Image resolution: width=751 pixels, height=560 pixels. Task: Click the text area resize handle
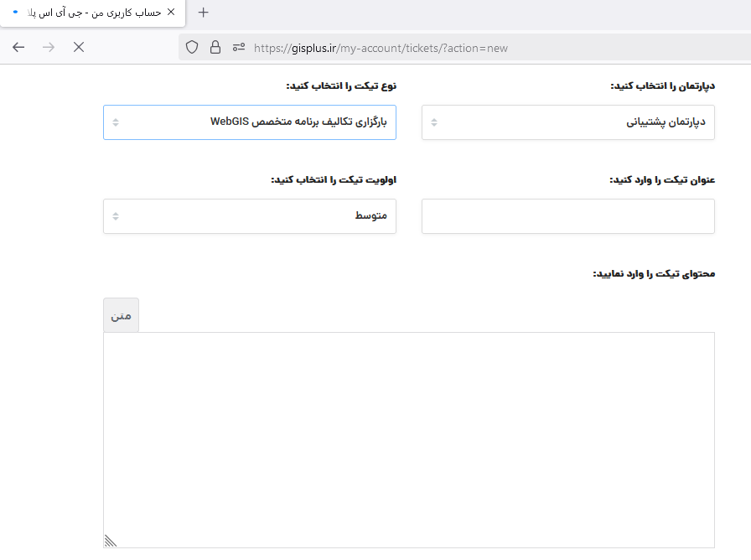111,541
